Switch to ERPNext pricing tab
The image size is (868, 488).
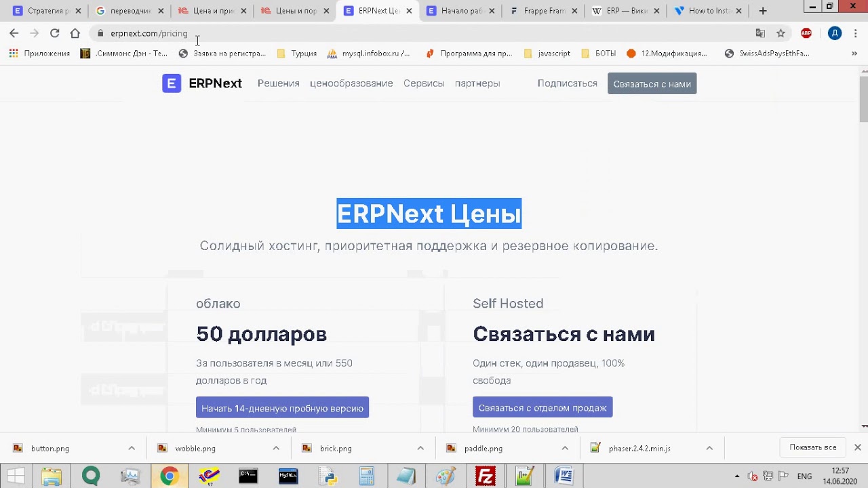coord(377,11)
